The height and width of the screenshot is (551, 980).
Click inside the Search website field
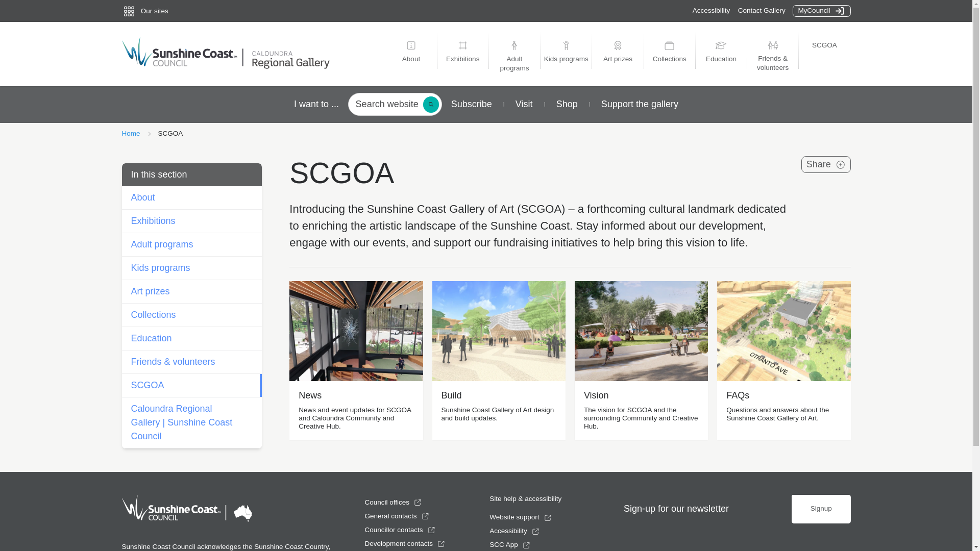386,105
